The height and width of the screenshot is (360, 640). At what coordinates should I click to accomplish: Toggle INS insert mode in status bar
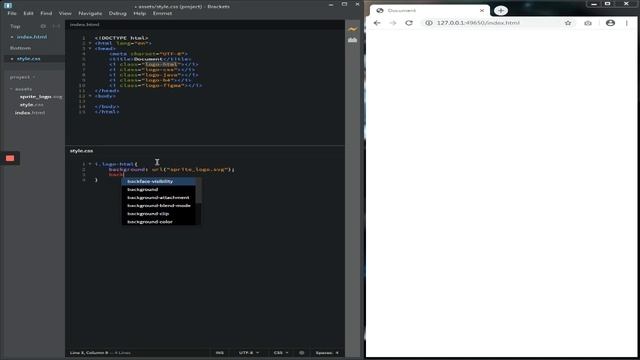coord(220,353)
